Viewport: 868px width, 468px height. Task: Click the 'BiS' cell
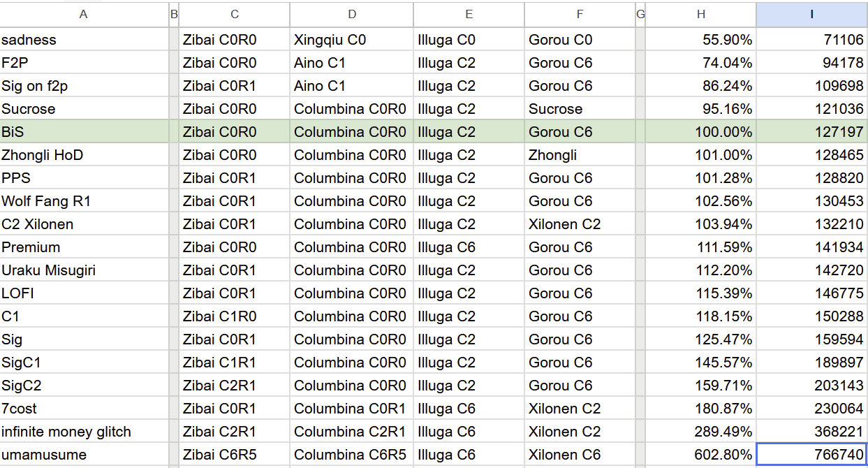(84, 132)
